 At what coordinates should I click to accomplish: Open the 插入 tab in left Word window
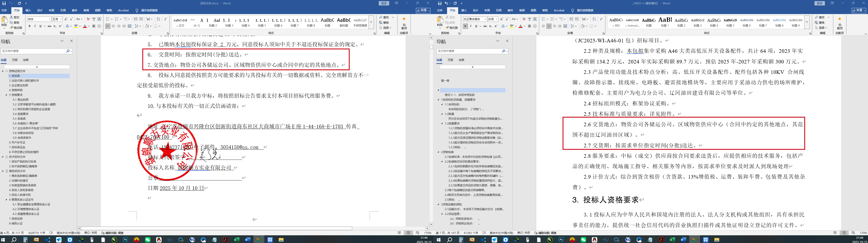click(28, 10)
